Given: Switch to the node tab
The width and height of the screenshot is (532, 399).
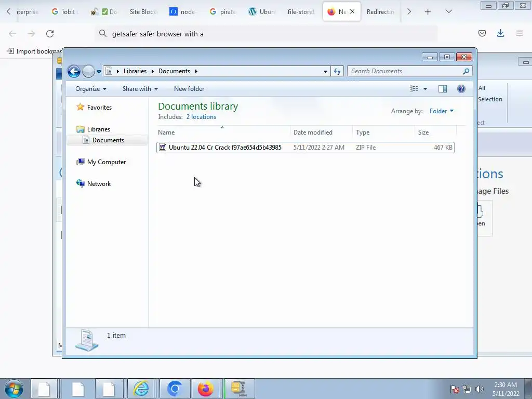Looking at the screenshot, I should tap(183, 11).
